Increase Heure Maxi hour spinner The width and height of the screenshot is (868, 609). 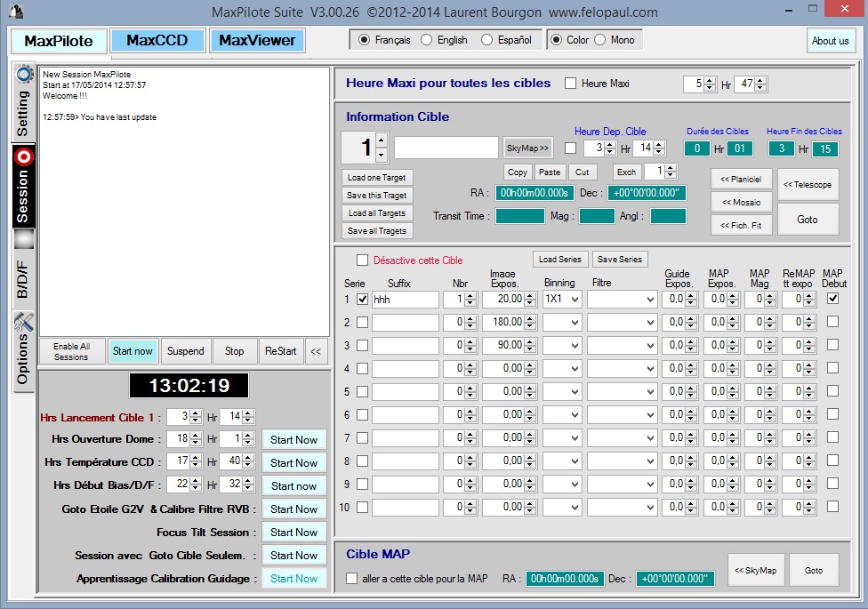(x=711, y=81)
